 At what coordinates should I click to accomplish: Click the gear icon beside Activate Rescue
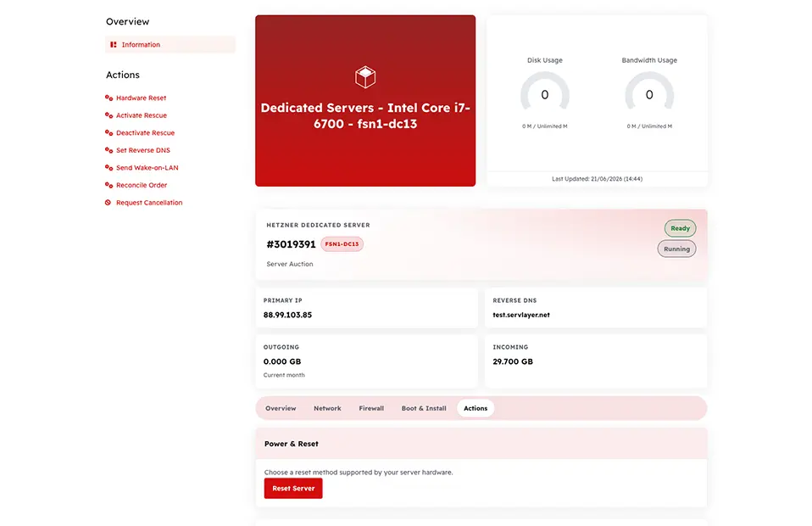108,115
